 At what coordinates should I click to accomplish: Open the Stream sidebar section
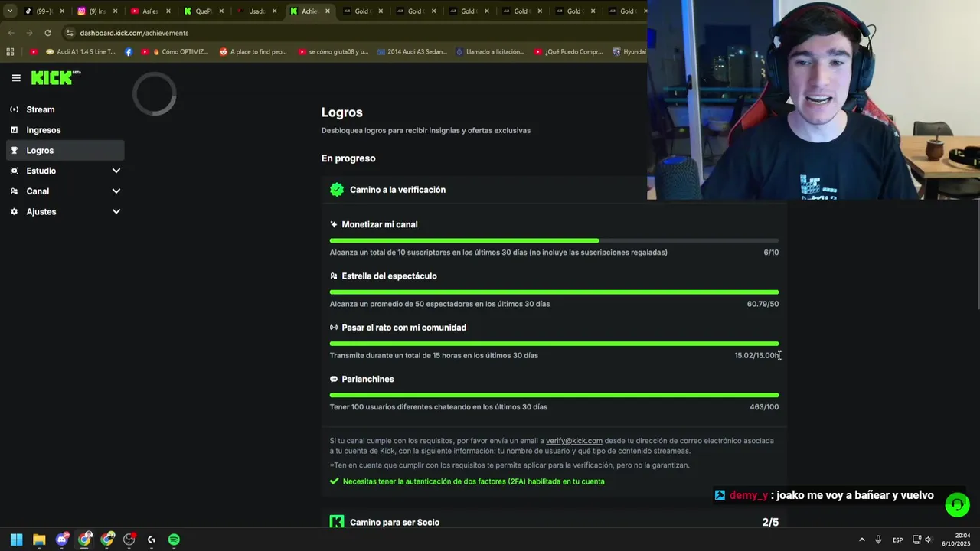tap(65, 109)
